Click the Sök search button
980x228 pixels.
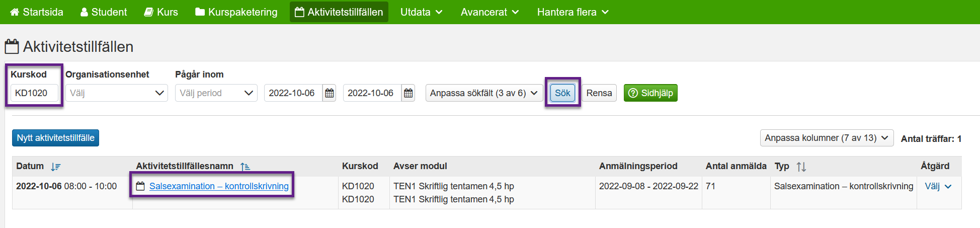click(562, 93)
